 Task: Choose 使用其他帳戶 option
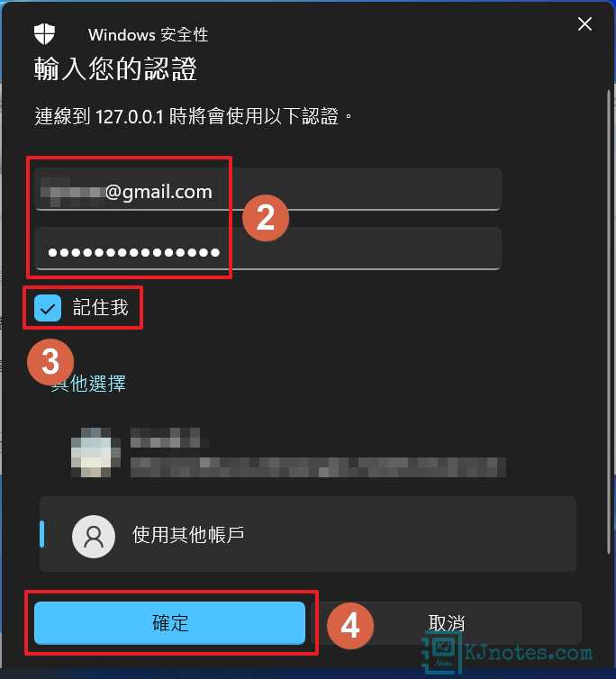pyautogui.click(x=308, y=534)
